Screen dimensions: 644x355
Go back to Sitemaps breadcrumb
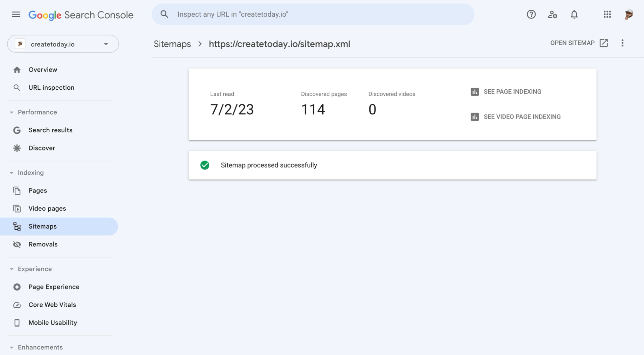point(172,44)
